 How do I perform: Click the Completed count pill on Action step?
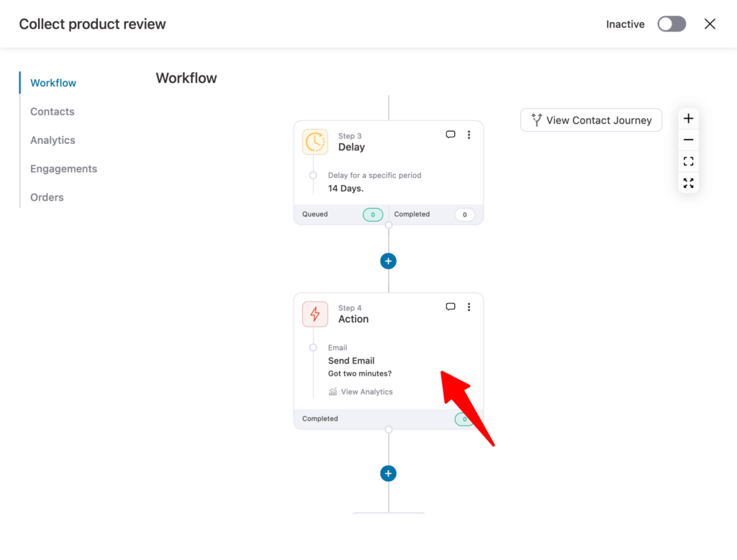pyautogui.click(x=464, y=418)
